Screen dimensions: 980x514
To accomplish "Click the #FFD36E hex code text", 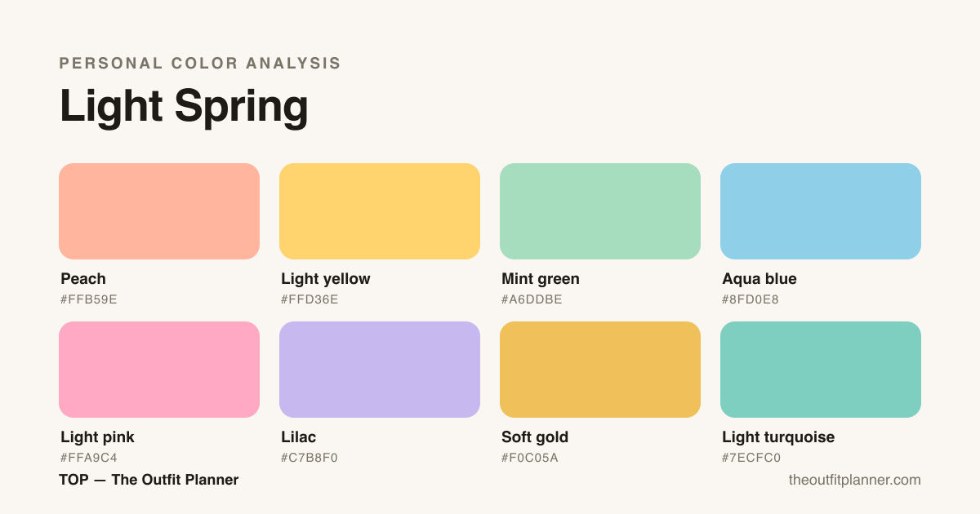I will 310,299.
